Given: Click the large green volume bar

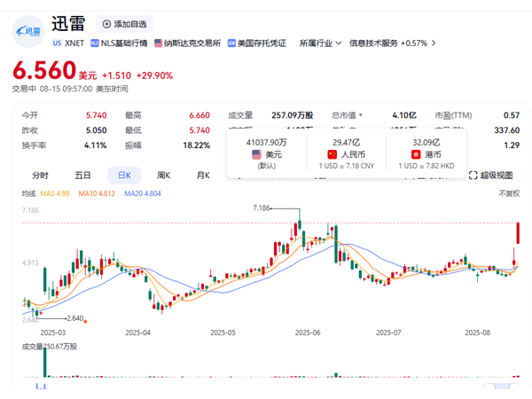Looking at the screenshot, I should pyautogui.click(x=45, y=363).
